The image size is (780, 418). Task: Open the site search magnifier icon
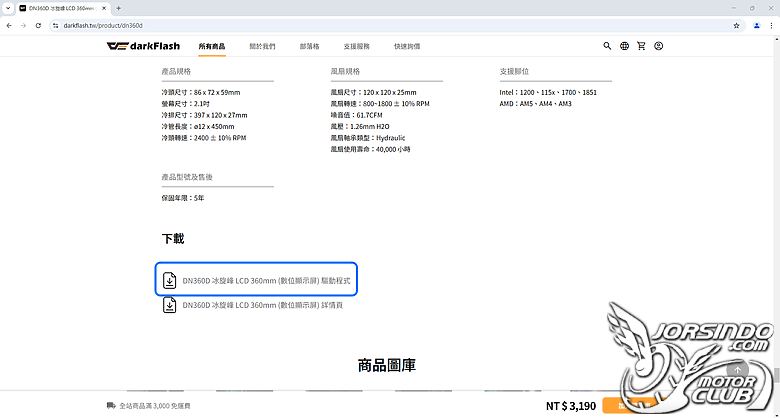click(607, 46)
